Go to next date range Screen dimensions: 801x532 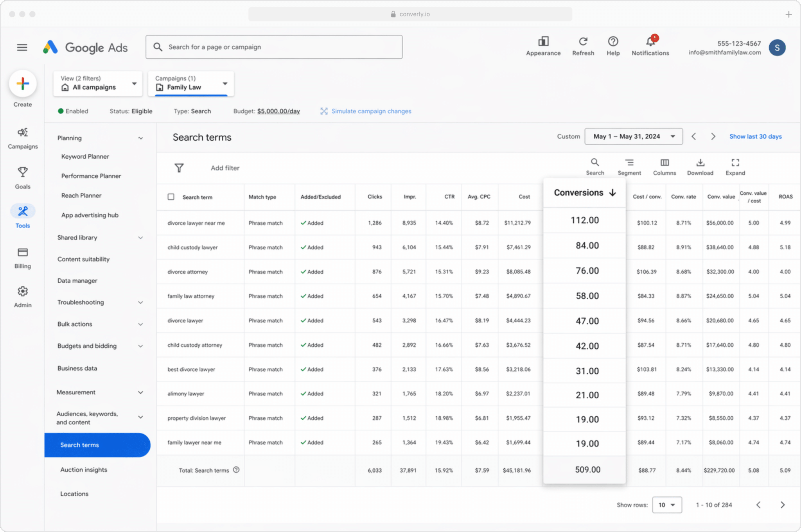pyautogui.click(x=713, y=136)
